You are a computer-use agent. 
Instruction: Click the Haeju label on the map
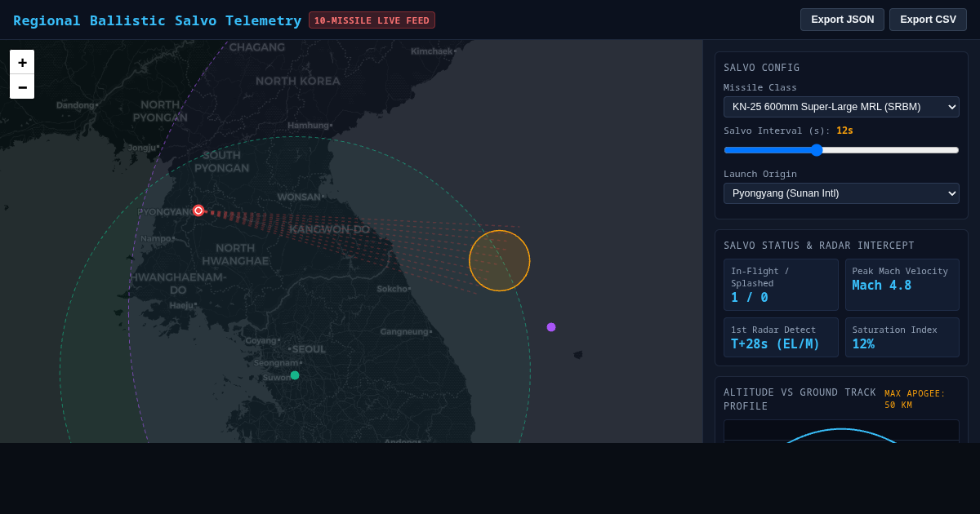coord(181,305)
